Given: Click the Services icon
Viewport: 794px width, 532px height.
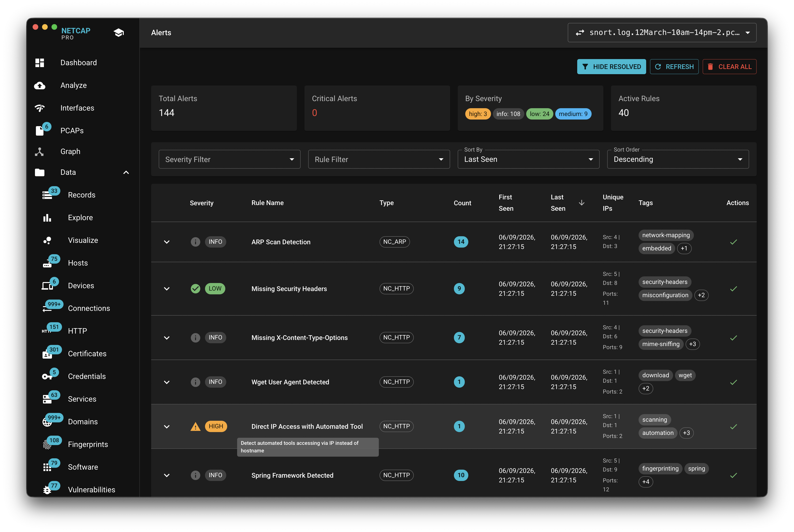Looking at the screenshot, I should click(x=47, y=399).
